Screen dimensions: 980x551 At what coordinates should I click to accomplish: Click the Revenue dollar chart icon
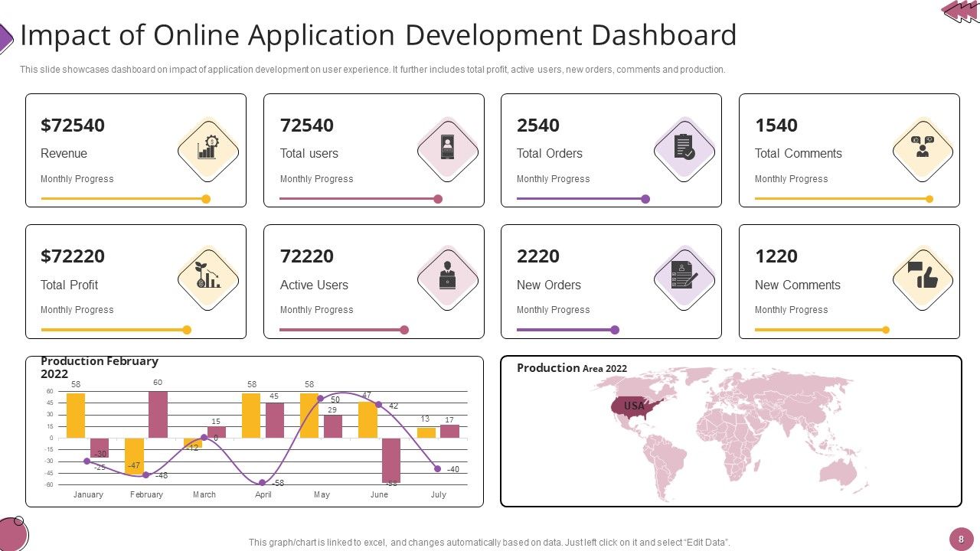tap(207, 148)
